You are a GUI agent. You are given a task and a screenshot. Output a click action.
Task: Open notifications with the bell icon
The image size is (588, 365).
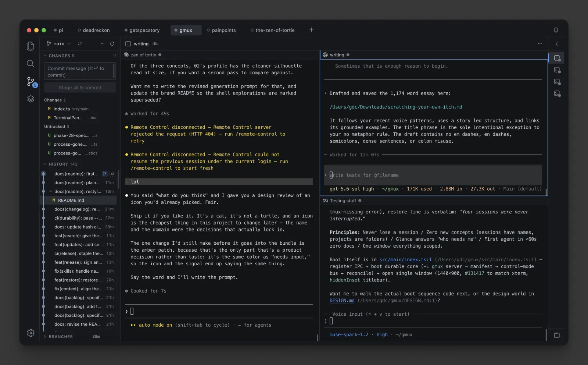(556, 30)
